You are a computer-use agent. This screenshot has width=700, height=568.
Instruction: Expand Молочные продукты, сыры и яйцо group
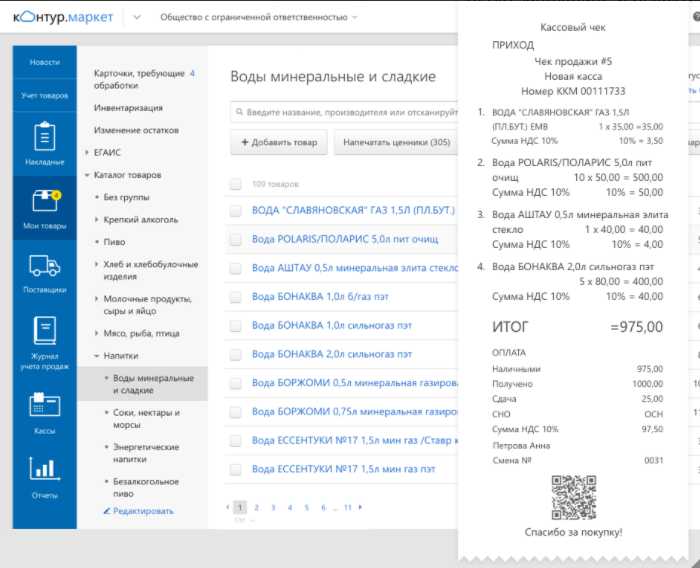coord(96,299)
